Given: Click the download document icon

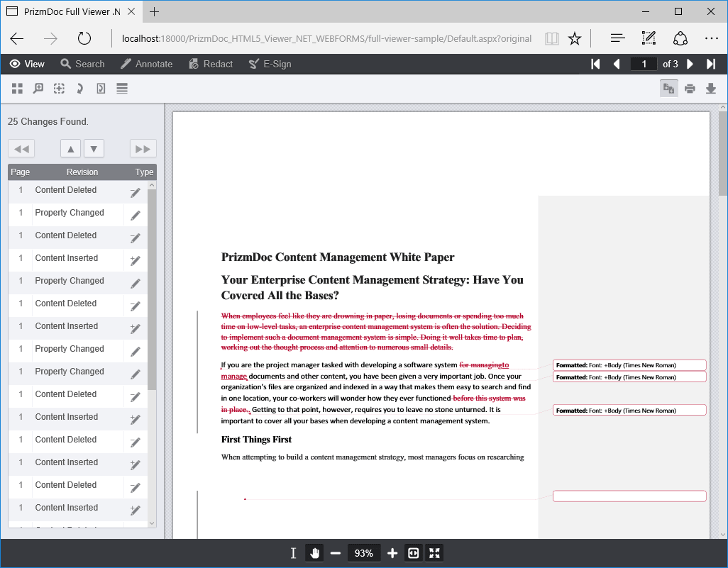Looking at the screenshot, I should [710, 89].
